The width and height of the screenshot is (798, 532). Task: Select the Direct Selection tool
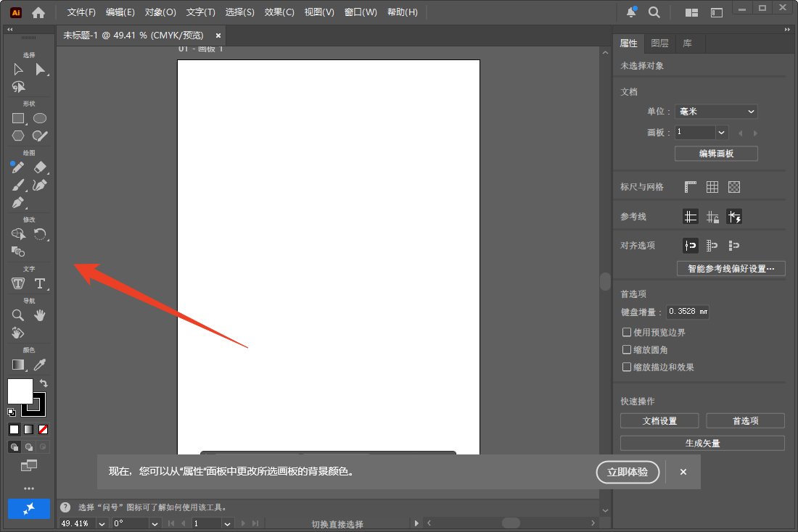click(x=41, y=70)
